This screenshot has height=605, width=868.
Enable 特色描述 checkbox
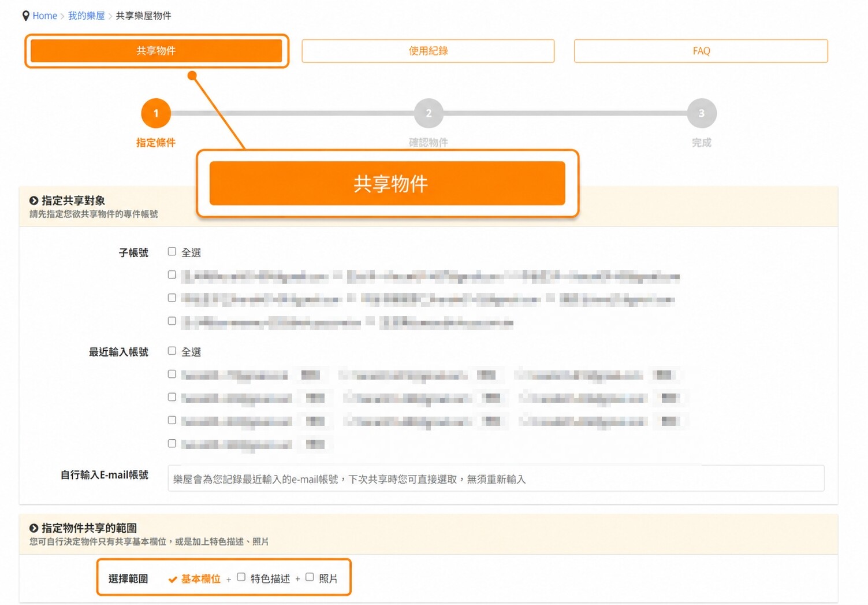coord(241,577)
